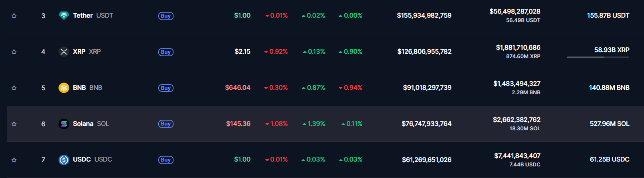The image size is (644, 178).
Task: Click XRP circulating supply progress bar
Action: [x=598, y=57]
